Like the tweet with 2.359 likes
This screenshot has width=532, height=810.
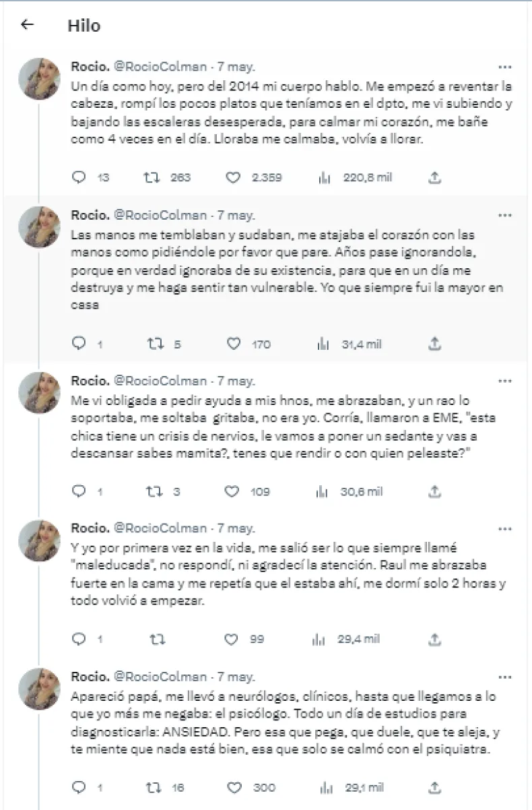[x=233, y=177]
